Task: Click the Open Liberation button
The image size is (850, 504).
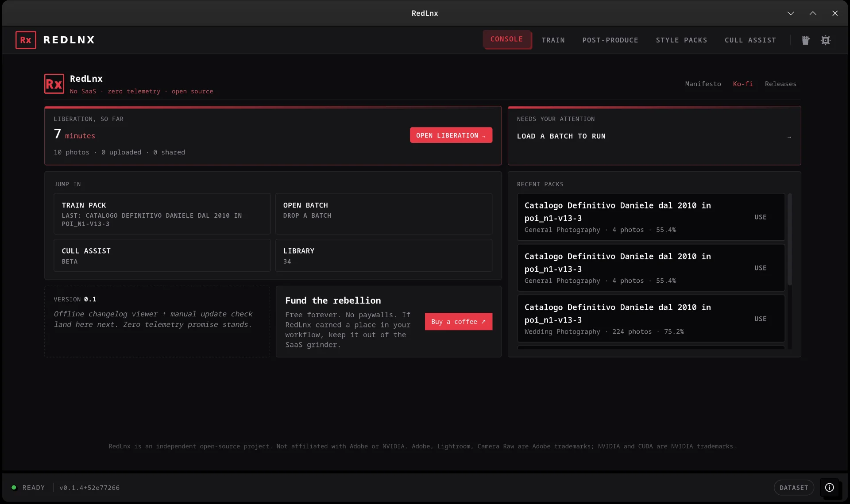Action: [451, 135]
